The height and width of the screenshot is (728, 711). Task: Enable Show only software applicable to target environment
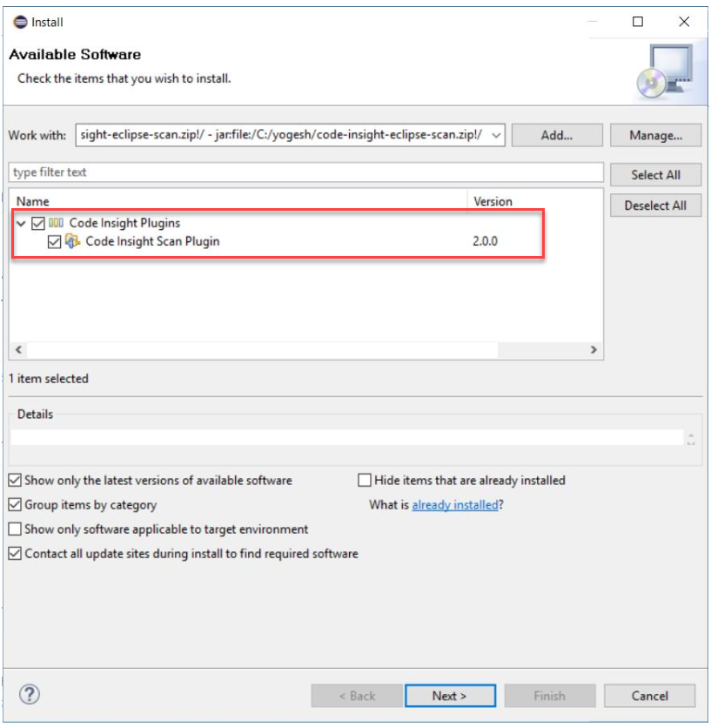(15, 529)
